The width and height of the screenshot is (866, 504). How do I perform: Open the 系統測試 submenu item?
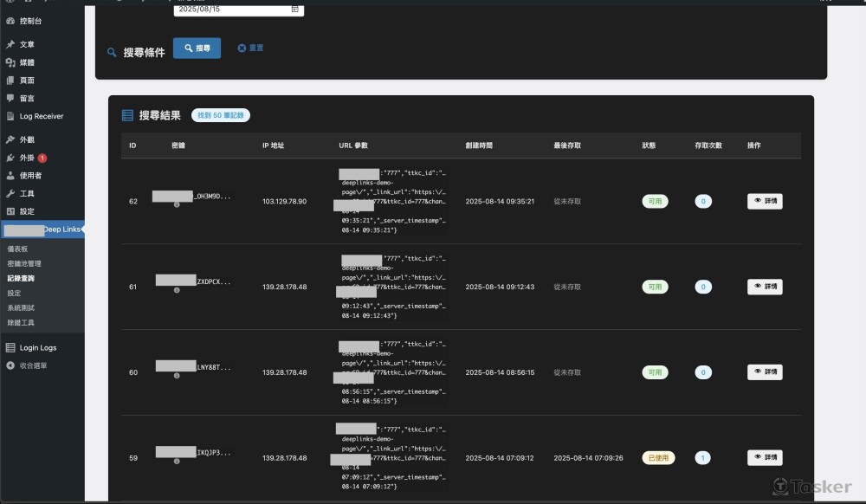21,307
